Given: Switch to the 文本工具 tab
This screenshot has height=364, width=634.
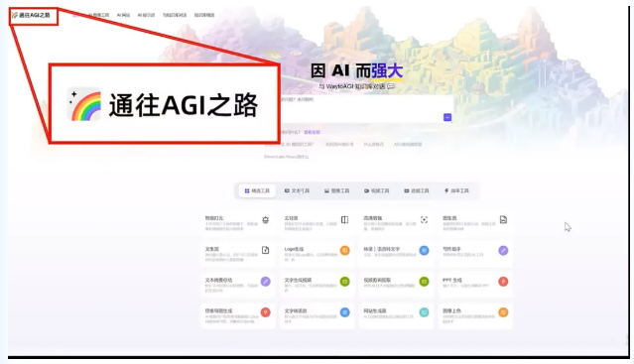Looking at the screenshot, I should click(297, 190).
